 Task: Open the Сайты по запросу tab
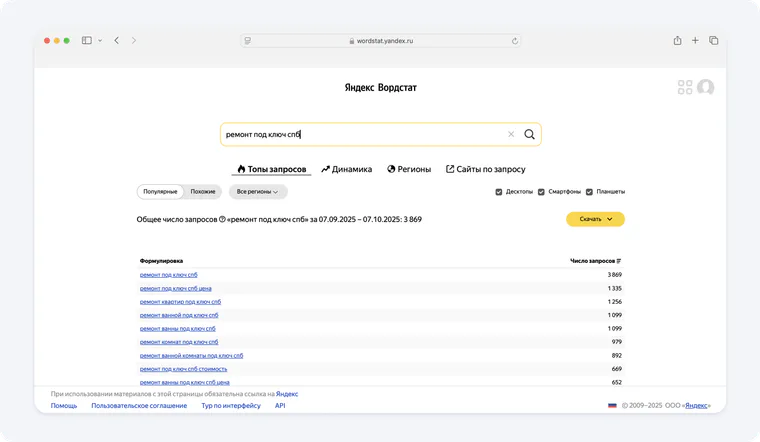click(485, 169)
